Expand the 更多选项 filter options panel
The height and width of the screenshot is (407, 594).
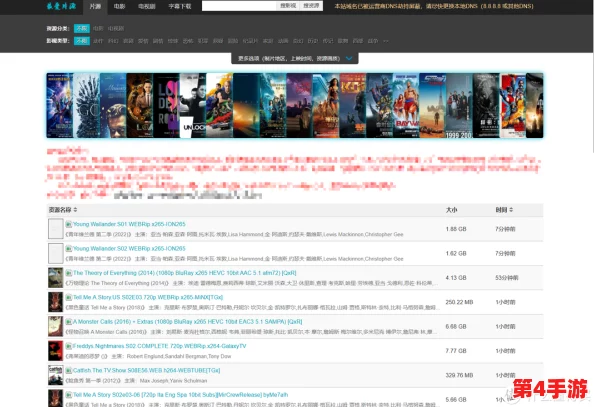click(295, 58)
